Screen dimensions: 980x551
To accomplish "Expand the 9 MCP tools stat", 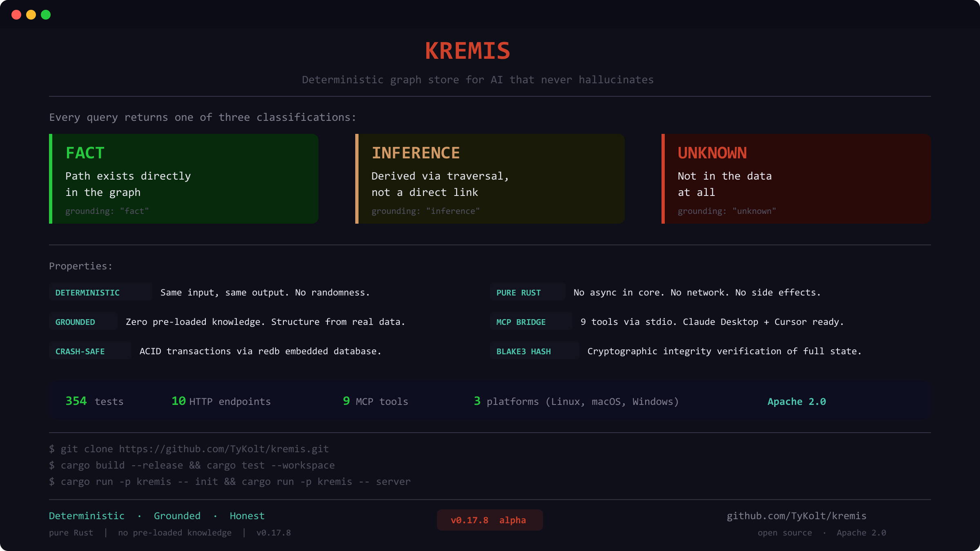I will click(375, 401).
